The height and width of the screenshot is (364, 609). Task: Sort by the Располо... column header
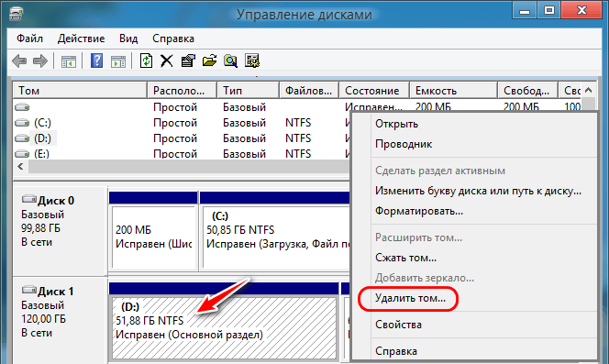point(182,91)
